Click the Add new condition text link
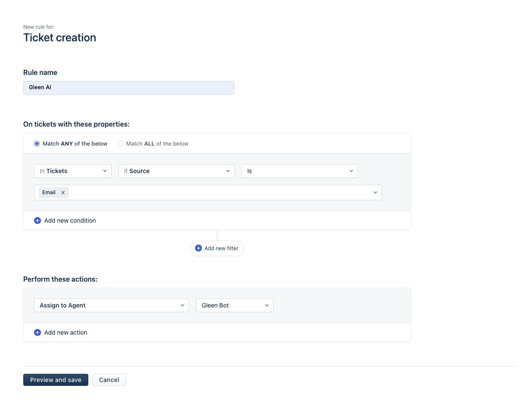Image resolution: width=532 pixels, height=413 pixels. click(70, 220)
